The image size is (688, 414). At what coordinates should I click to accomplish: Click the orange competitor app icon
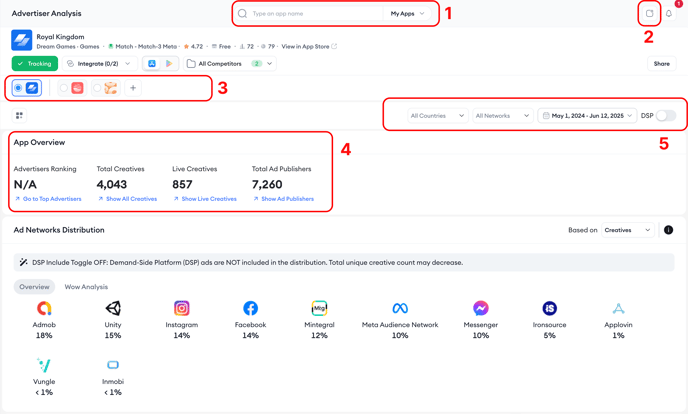coord(111,88)
